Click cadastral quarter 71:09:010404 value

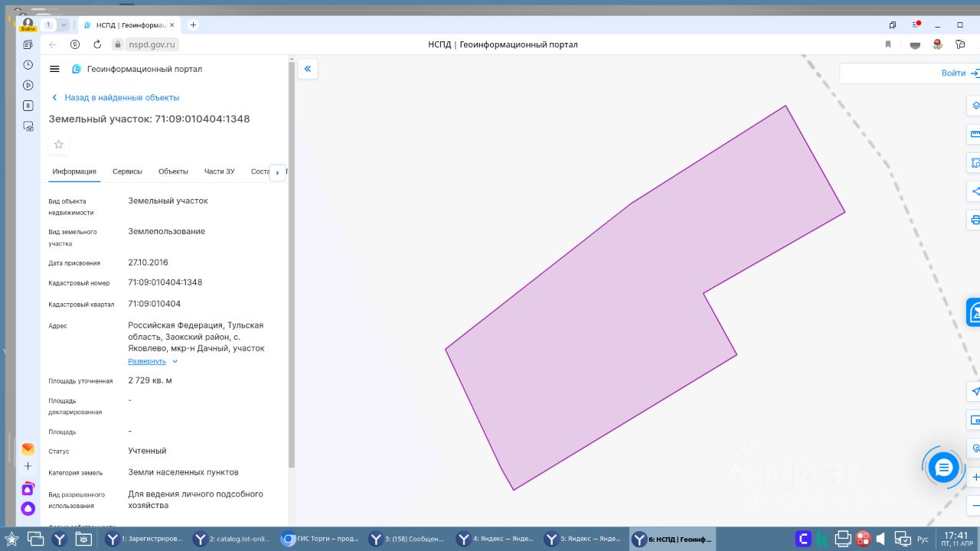pos(155,304)
